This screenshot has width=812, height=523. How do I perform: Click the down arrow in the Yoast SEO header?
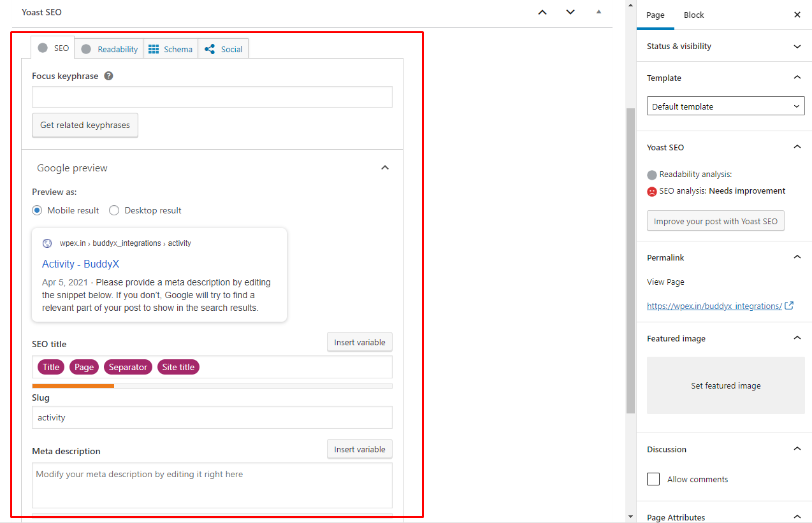[x=570, y=11]
